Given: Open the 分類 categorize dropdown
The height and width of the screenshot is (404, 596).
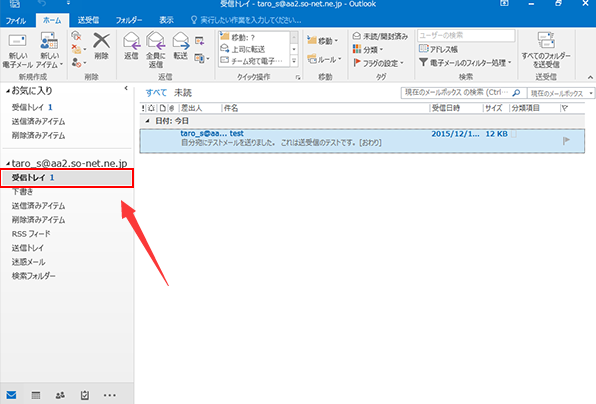Looking at the screenshot, I should 368,49.
